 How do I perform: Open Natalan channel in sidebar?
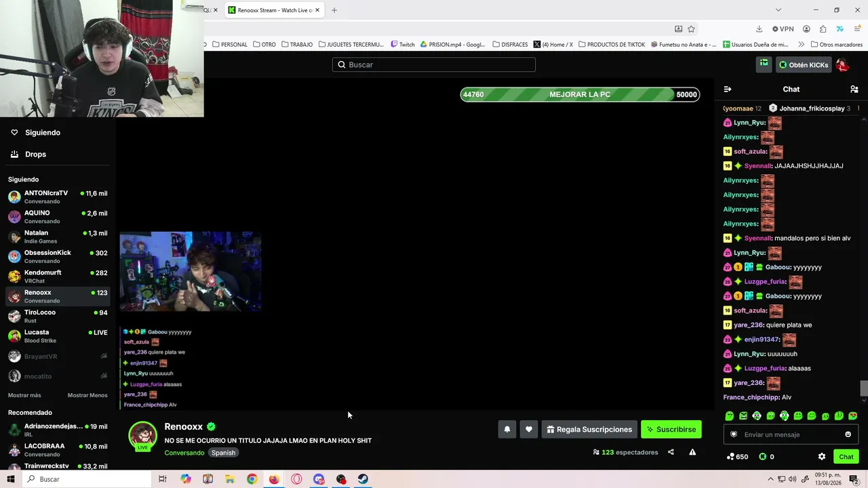(58, 237)
